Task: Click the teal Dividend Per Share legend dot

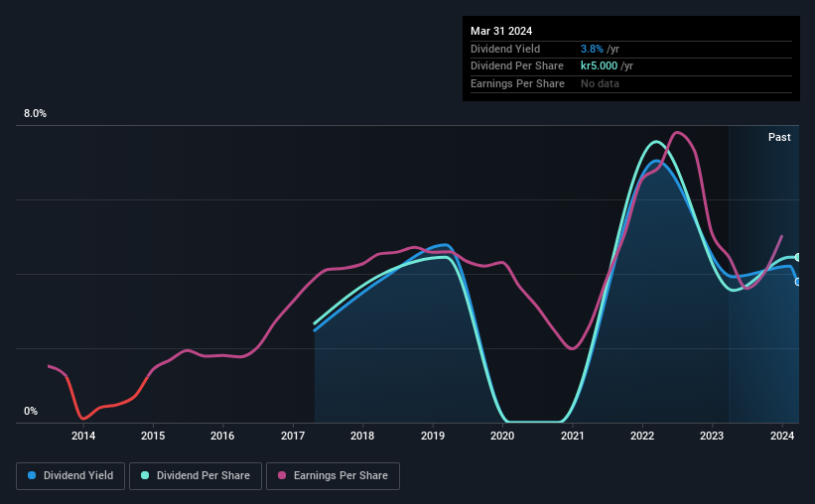Action: click(x=145, y=475)
